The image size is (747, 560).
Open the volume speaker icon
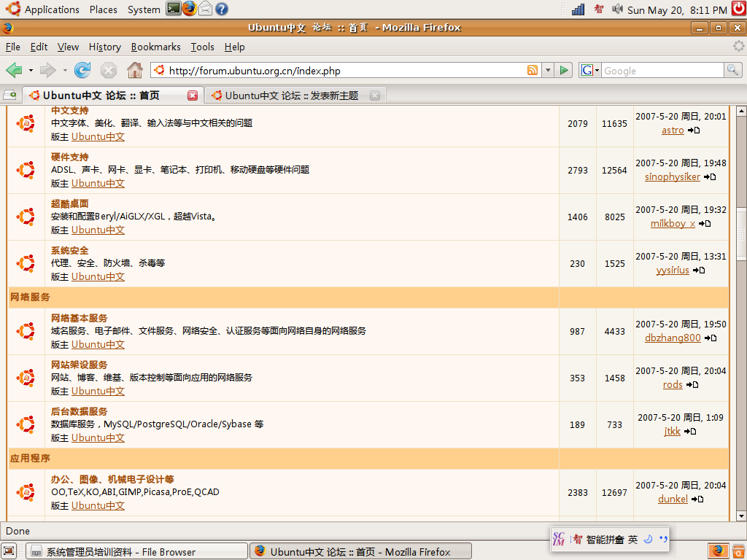click(x=617, y=9)
